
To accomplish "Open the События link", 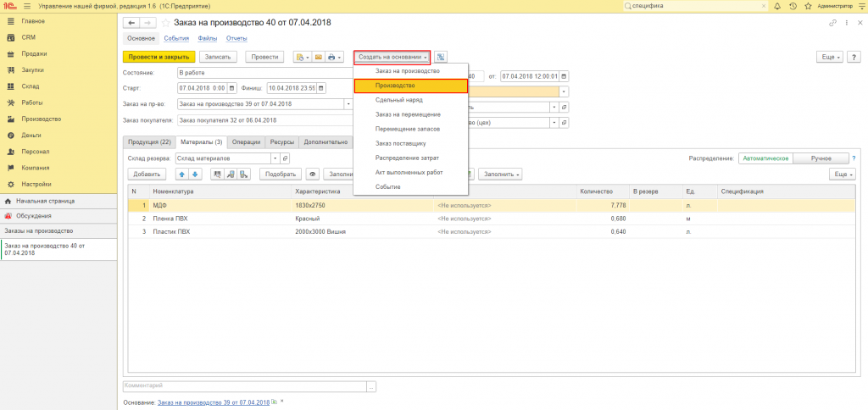I will point(176,38).
